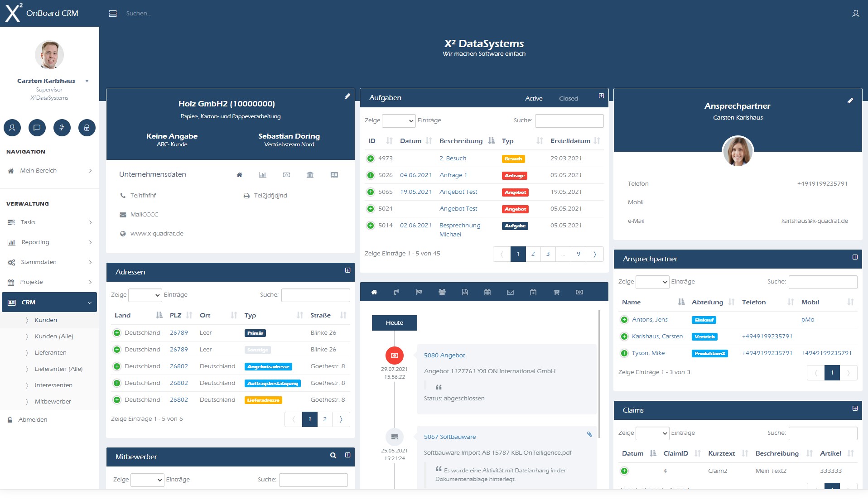Open the shopping cart icon in activity toolbar

[556, 293]
